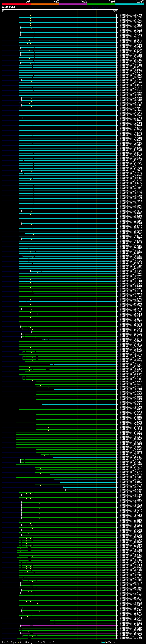
Task: Select hit UniRef100_Q461R4
Action: [x=131, y=397]
